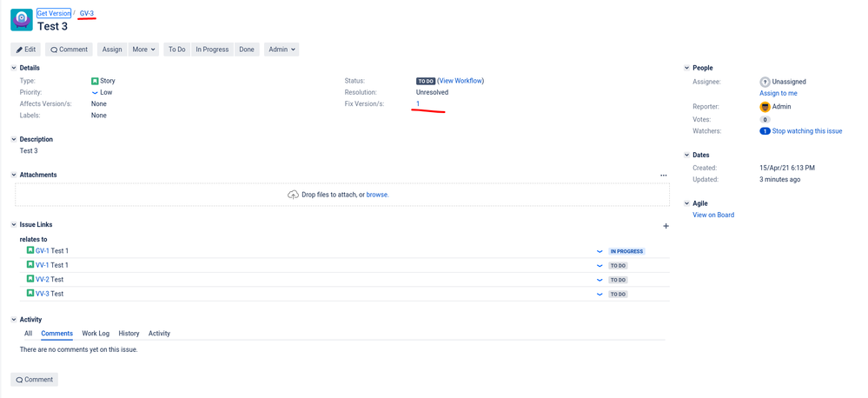The width and height of the screenshot is (868, 398).
Task: Open linked issue VV-3
Action: [x=43, y=294]
